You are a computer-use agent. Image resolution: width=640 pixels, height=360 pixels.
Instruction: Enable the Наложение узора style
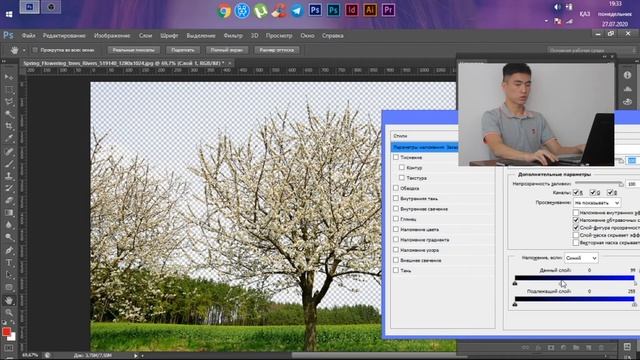[396, 249]
